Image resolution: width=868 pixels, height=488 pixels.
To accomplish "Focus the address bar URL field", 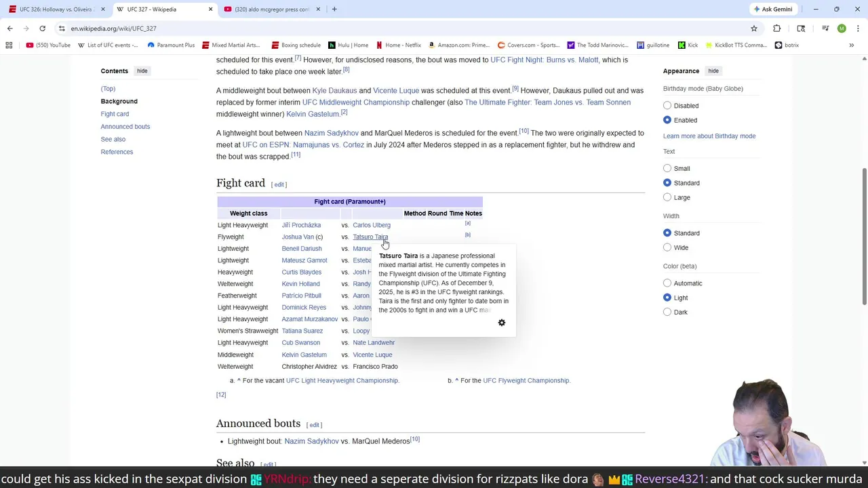I will click(407, 28).
